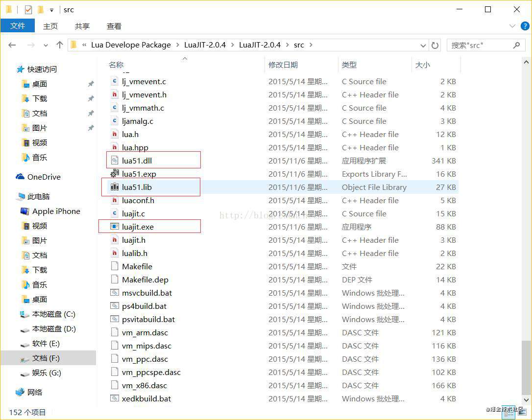Expand the ribbon with the chevron

click(x=512, y=26)
